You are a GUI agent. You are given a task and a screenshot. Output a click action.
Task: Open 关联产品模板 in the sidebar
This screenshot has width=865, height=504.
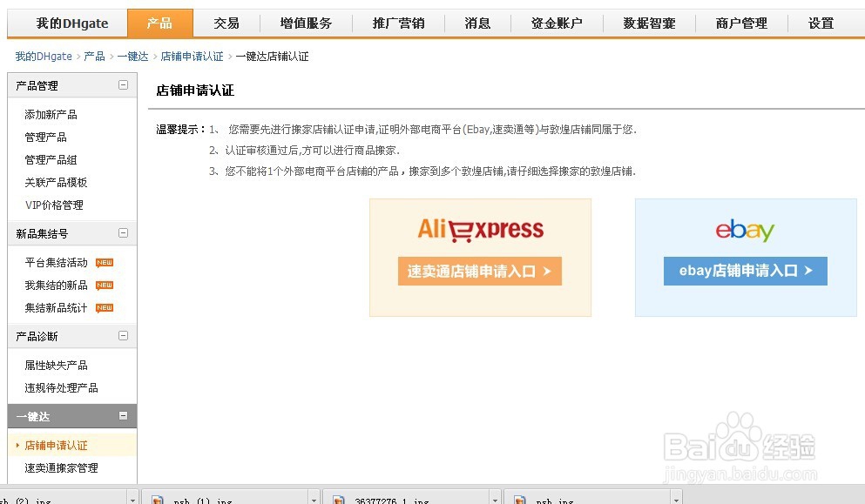(57, 183)
